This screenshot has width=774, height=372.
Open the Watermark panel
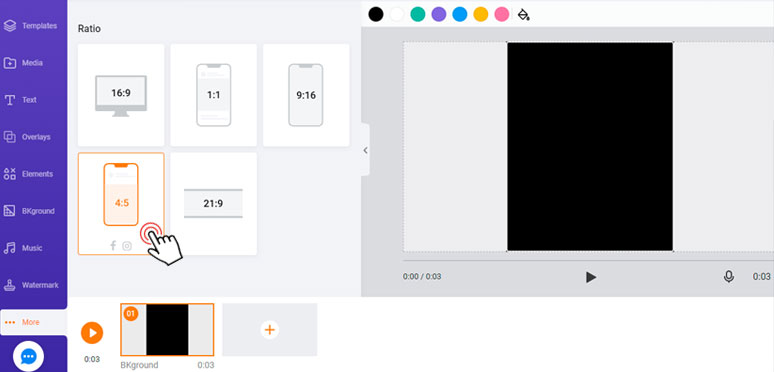[x=31, y=285]
